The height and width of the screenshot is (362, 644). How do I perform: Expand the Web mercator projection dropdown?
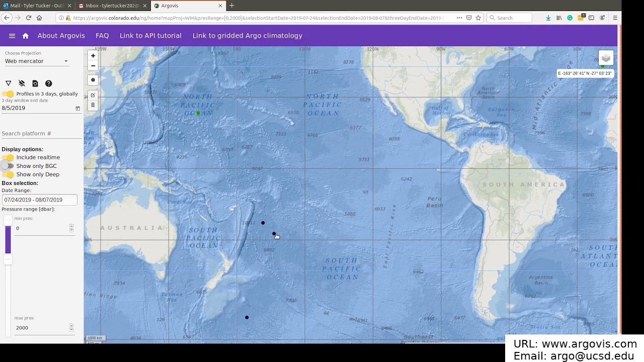37,61
